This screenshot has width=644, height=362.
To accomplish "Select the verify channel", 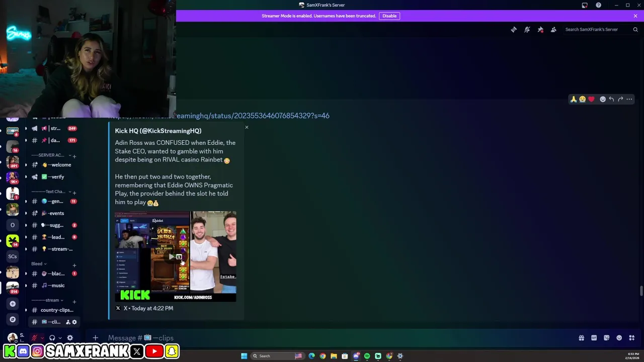I will 53,177.
